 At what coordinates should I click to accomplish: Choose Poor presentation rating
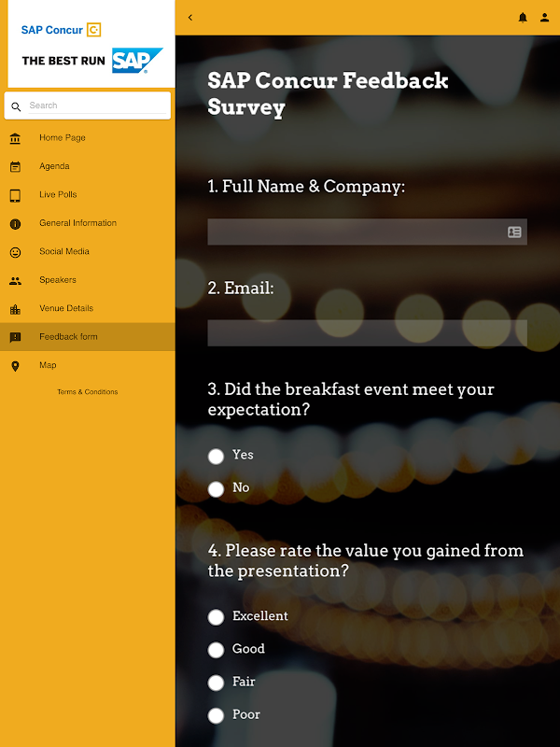216,715
